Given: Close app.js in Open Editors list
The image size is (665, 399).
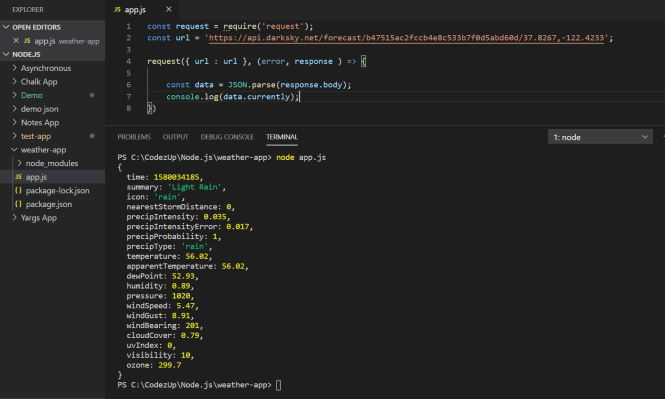Looking at the screenshot, I should click(16, 41).
